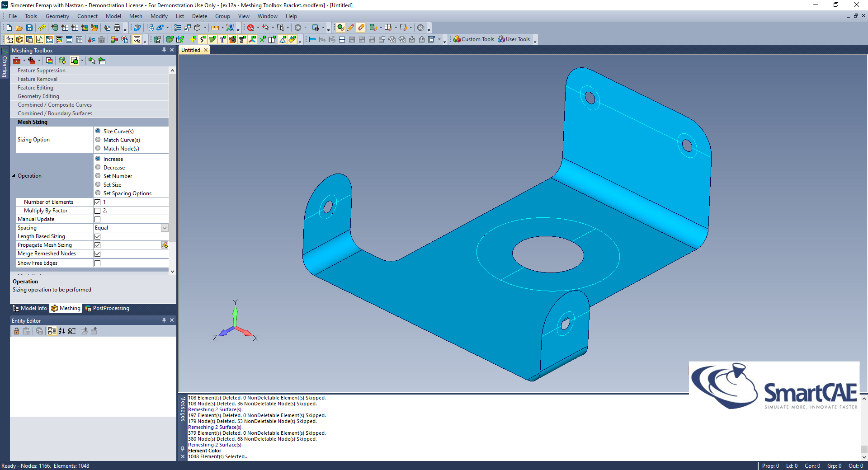Click the Entity Editor lock icon
The width and height of the screenshot is (868, 470).
point(16,331)
